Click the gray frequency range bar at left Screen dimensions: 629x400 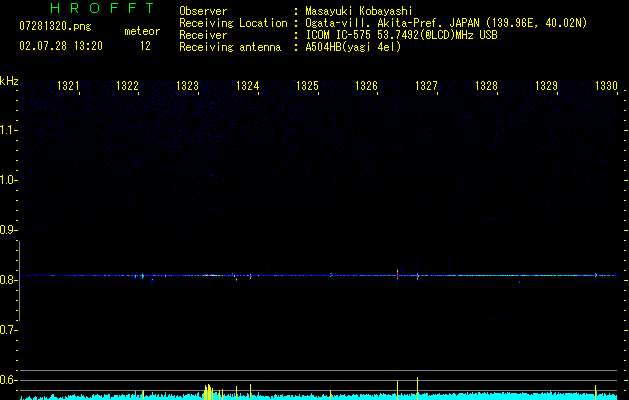coord(19,281)
